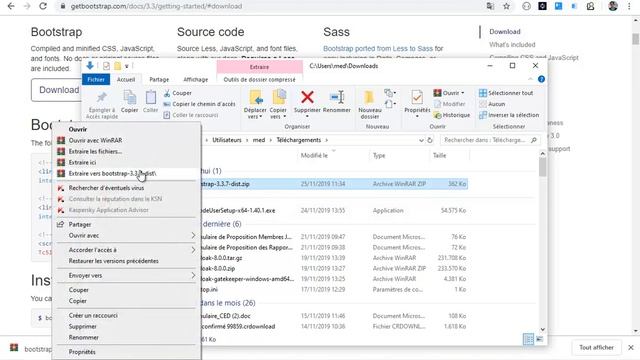
Task: Choose Extraire vers bootstrap-3.3.7-dist
Action: pos(127,173)
